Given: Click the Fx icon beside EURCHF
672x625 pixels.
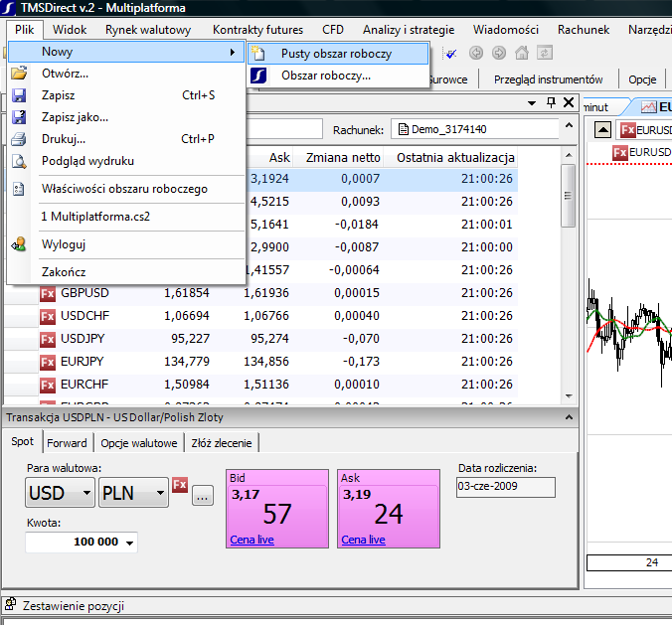Looking at the screenshot, I should [x=48, y=386].
